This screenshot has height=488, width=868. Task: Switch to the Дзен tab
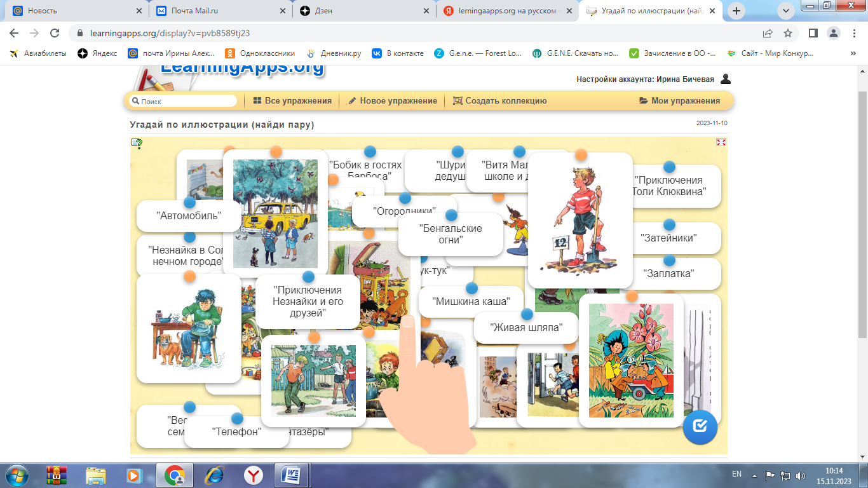[x=363, y=11]
